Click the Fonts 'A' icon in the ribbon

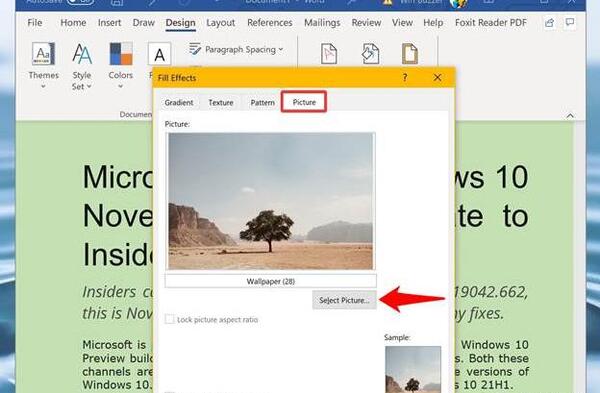pos(159,54)
